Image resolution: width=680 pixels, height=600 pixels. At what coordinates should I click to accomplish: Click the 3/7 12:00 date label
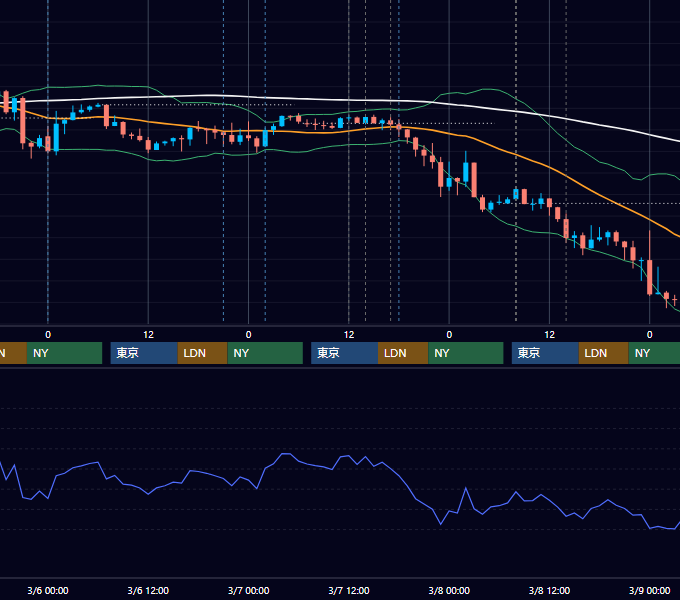click(349, 590)
